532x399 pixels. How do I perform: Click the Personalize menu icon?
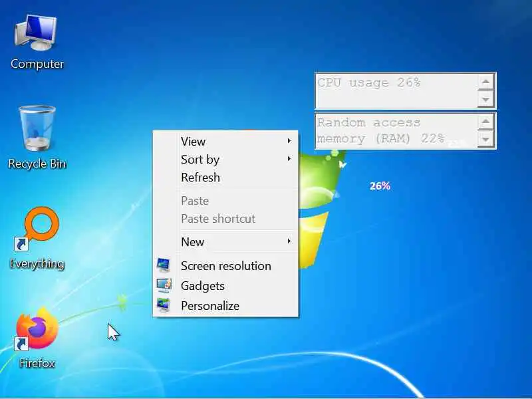[164, 305]
